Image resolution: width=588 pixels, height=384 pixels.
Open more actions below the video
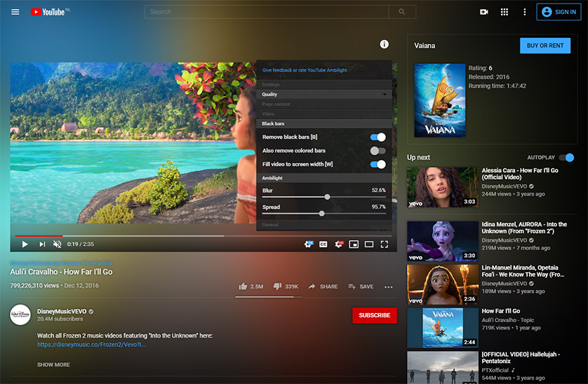(x=389, y=287)
